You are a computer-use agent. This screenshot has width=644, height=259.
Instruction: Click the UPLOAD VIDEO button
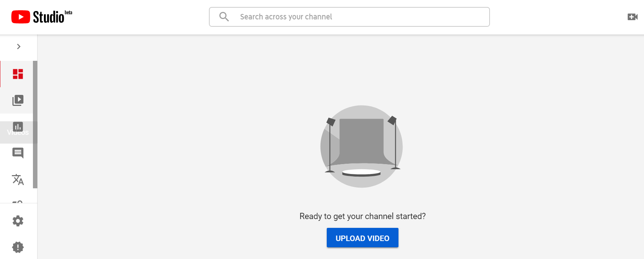click(x=363, y=238)
